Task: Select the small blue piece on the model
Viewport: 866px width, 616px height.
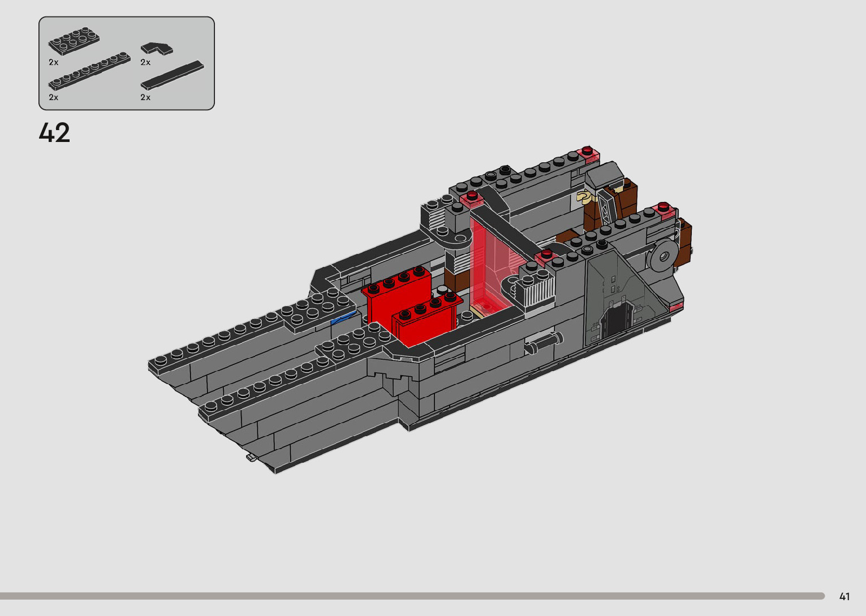Action: click(343, 318)
